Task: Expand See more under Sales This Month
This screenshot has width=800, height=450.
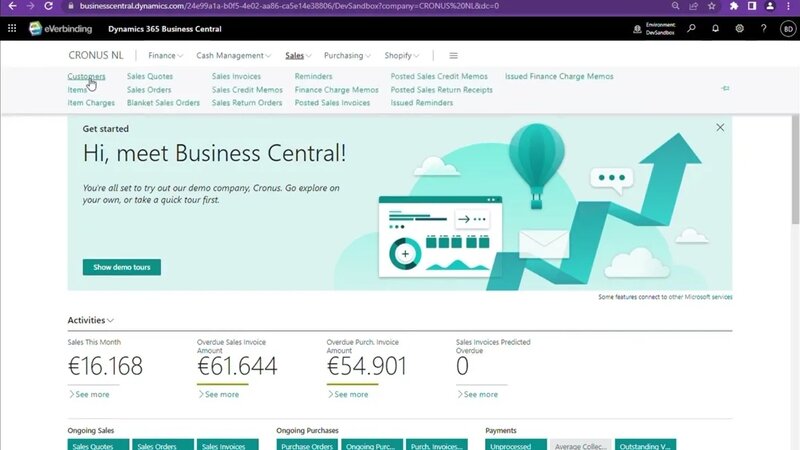Action: (x=89, y=394)
